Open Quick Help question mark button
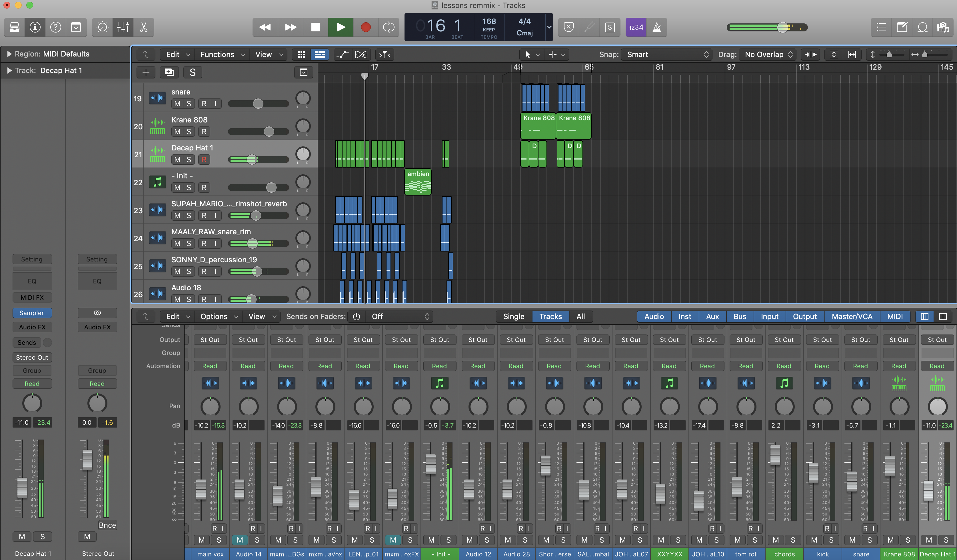 coord(55,27)
